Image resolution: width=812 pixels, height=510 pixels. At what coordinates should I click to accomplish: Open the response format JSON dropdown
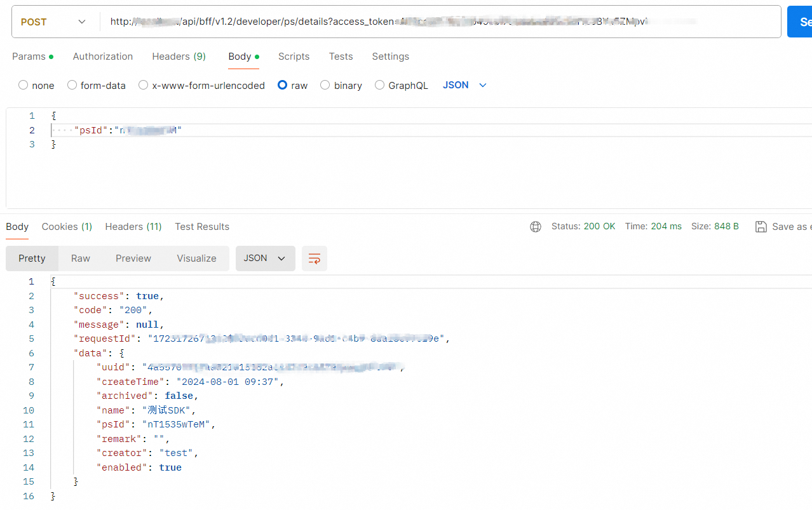[x=265, y=258]
